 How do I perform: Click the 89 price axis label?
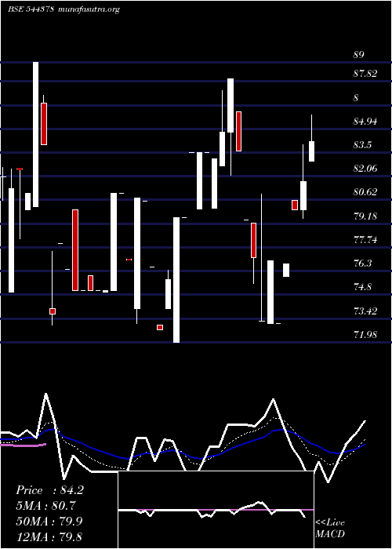pos(359,55)
